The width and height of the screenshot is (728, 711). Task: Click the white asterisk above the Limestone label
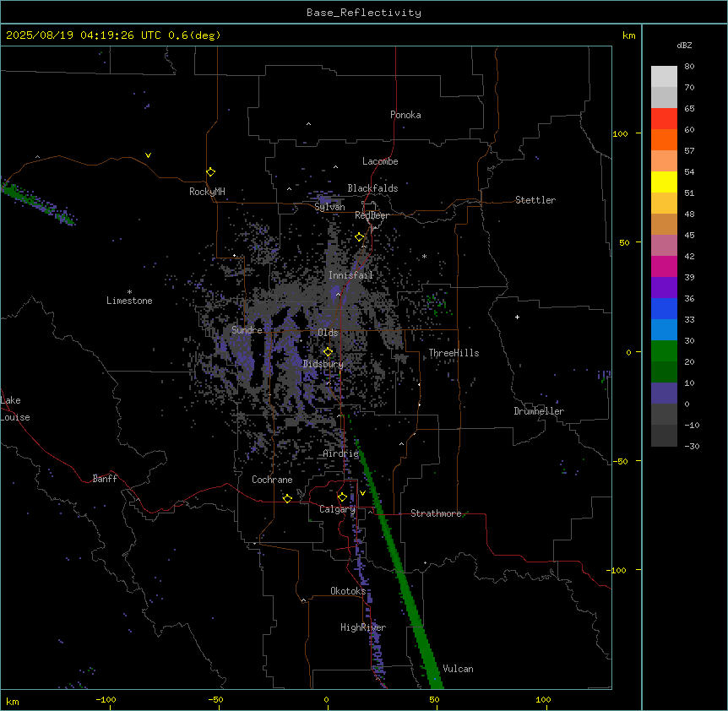[x=129, y=292]
